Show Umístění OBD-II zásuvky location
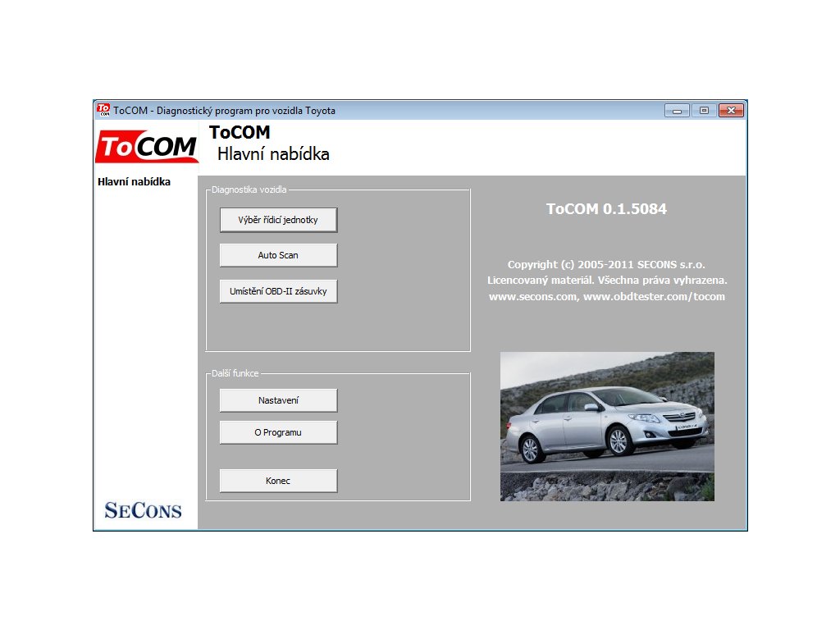 pyautogui.click(x=278, y=291)
